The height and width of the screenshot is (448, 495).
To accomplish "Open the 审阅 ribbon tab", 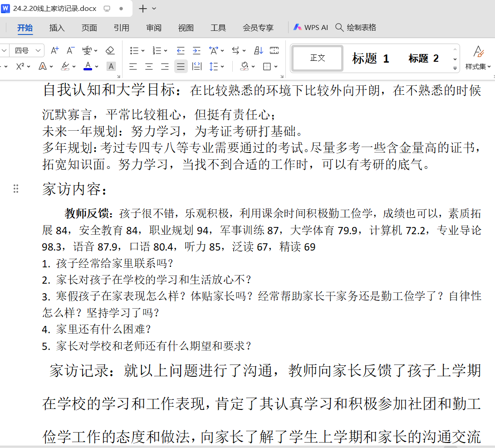I will click(x=154, y=28).
